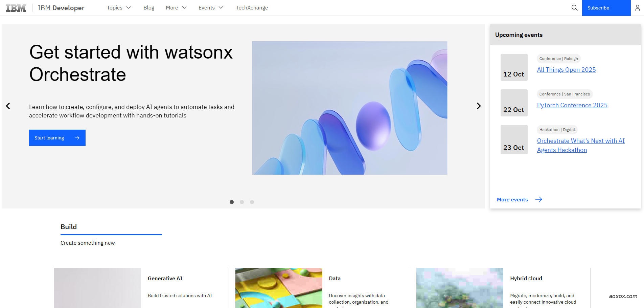
Task: Open the Data card thumbnail image
Action: 279,288
